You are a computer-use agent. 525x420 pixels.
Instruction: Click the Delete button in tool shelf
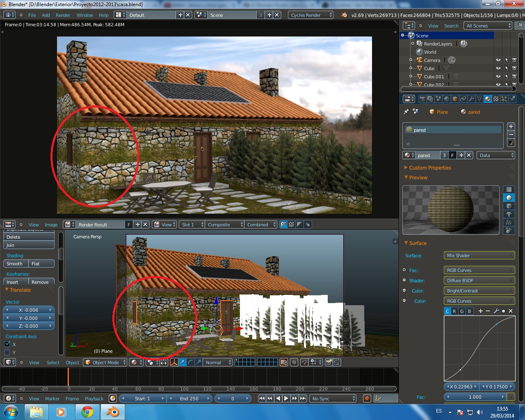(x=29, y=237)
